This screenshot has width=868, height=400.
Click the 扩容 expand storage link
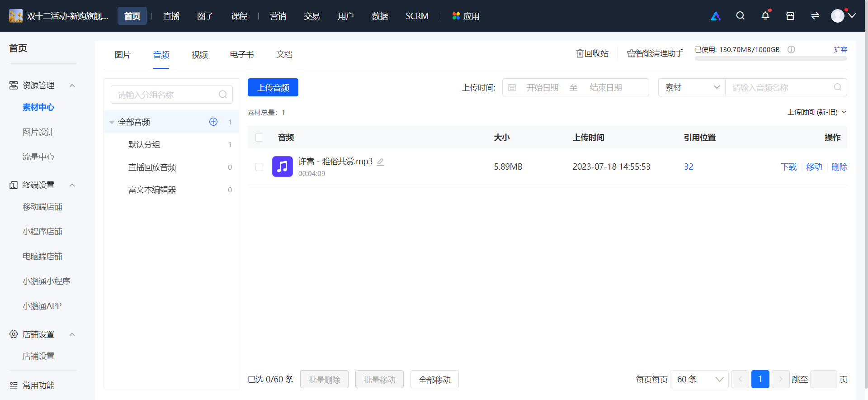click(x=840, y=49)
